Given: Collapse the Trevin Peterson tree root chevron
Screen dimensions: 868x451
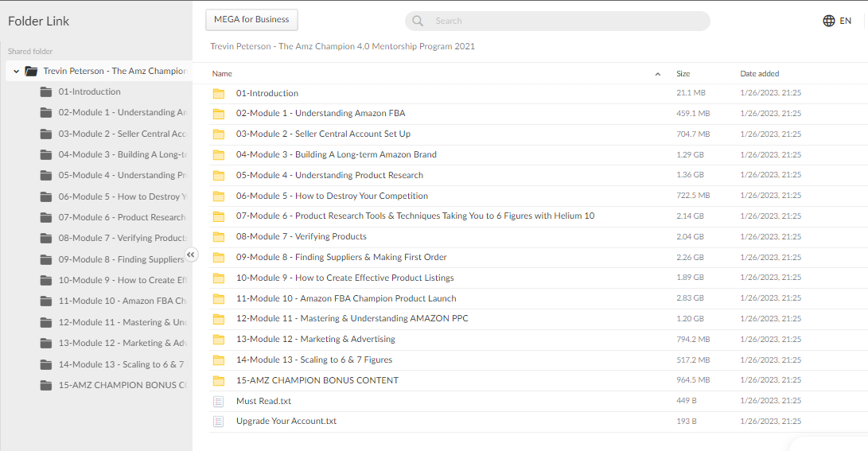Looking at the screenshot, I should 16,71.
